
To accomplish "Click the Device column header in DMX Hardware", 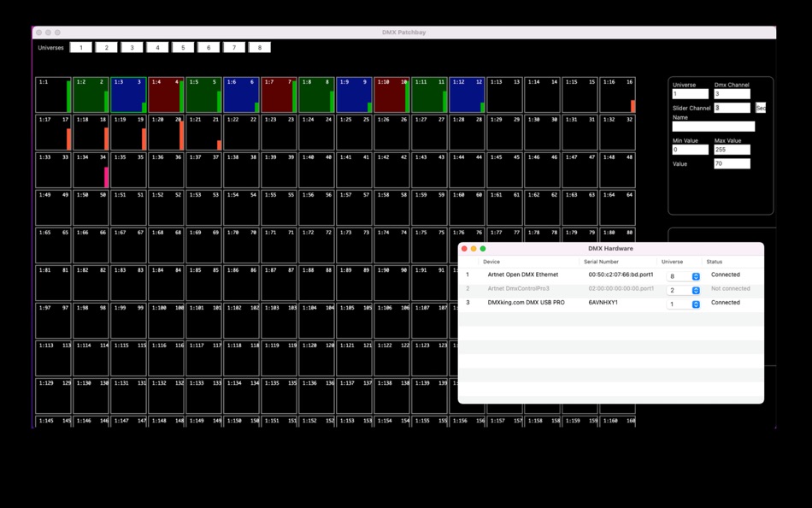I will pyautogui.click(x=491, y=262).
